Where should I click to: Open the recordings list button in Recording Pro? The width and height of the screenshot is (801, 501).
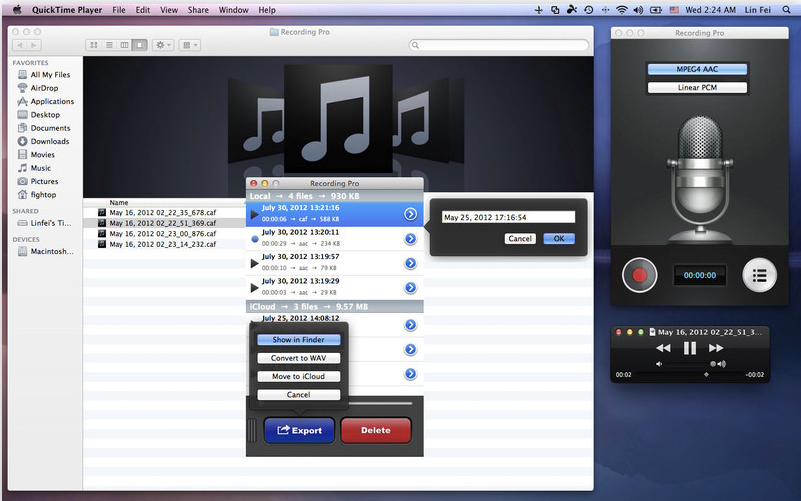tap(759, 275)
